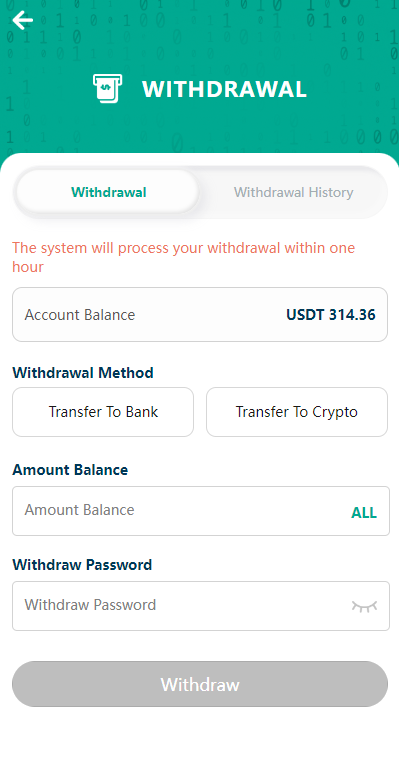This screenshot has width=399, height=781.
Task: Click the ATM withdrawal icon in header
Action: [x=107, y=89]
